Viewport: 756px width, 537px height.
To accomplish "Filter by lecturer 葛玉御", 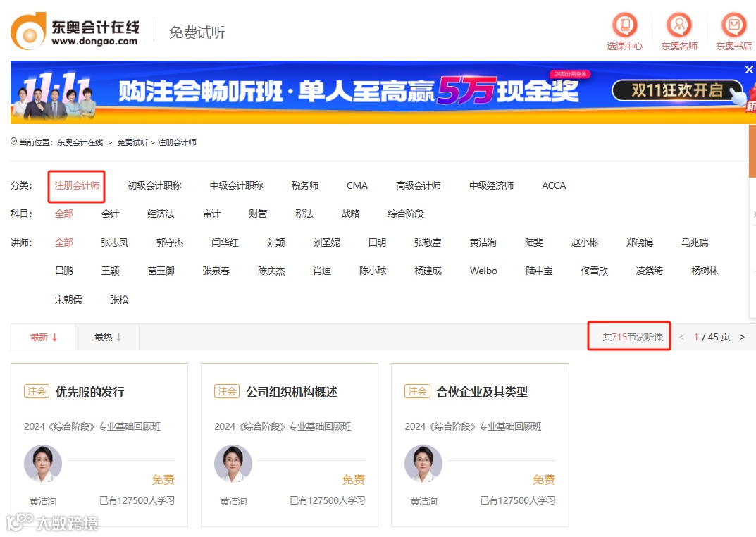I will pos(161,271).
